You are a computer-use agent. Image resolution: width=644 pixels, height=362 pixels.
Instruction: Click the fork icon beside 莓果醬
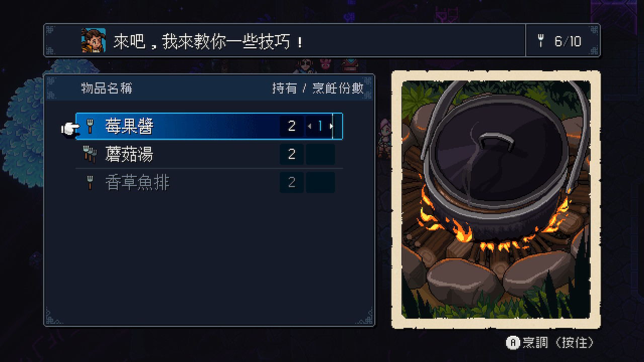coord(91,126)
